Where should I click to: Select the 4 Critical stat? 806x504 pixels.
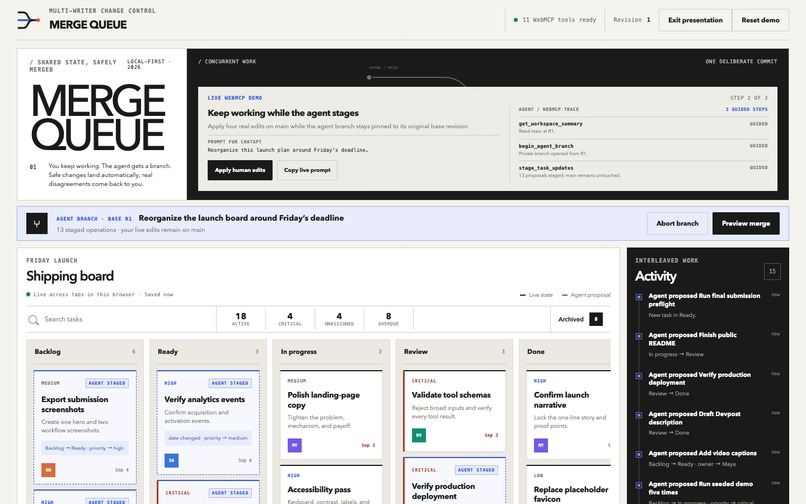[290, 319]
